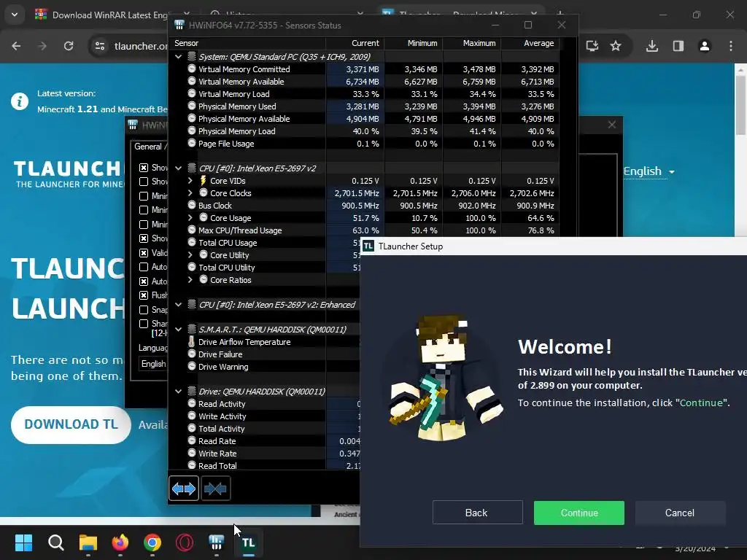
Task: Open Windows Start menu
Action: pos(23,542)
